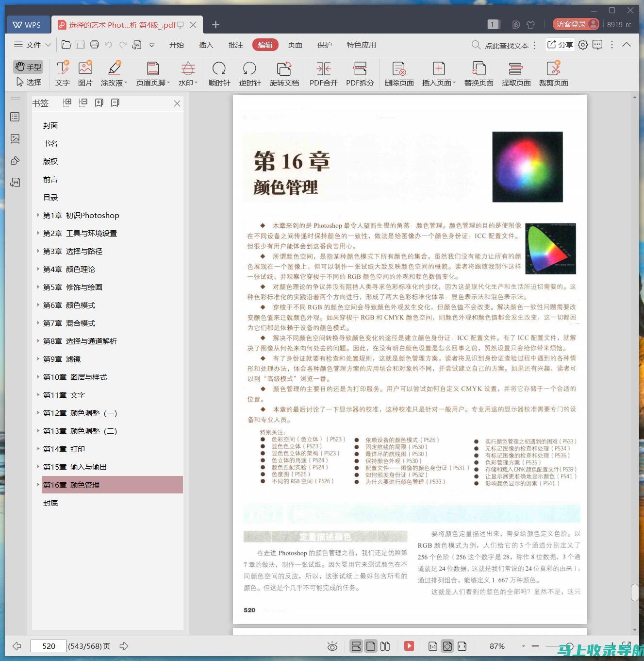Enable two-page side by side view
This screenshot has height=661, width=644.
(x=385, y=646)
